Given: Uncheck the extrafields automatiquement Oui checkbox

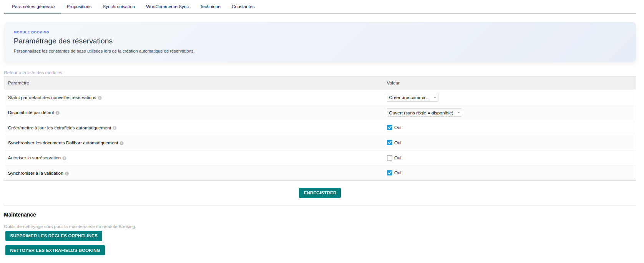Looking at the screenshot, I should pyautogui.click(x=390, y=127).
